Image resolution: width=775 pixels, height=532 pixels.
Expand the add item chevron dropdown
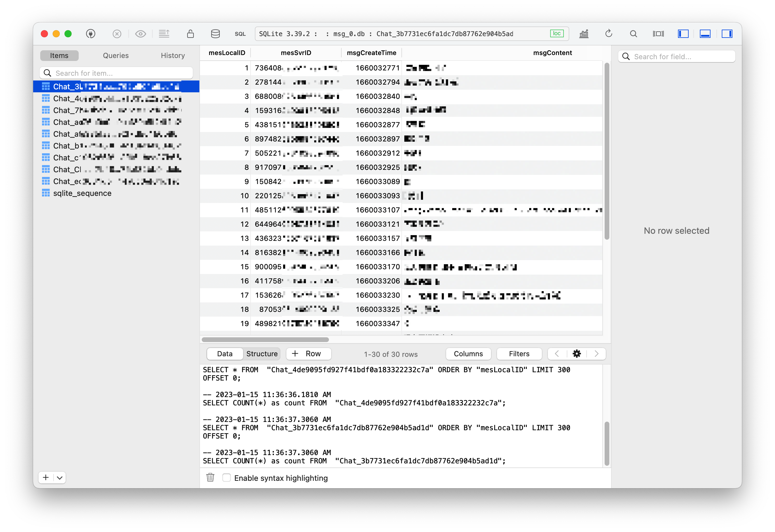(60, 478)
